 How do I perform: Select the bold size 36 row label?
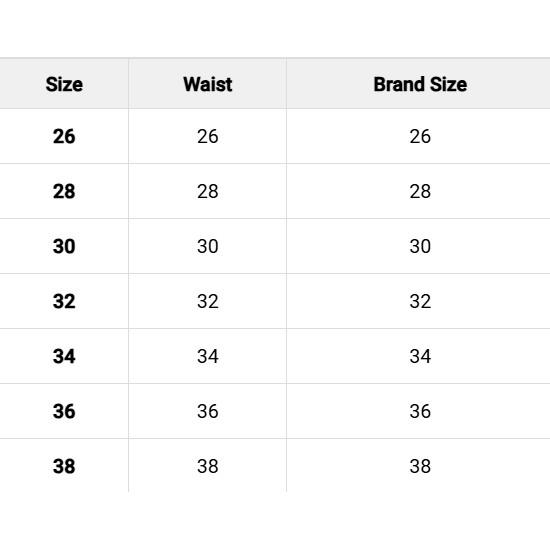point(64,411)
